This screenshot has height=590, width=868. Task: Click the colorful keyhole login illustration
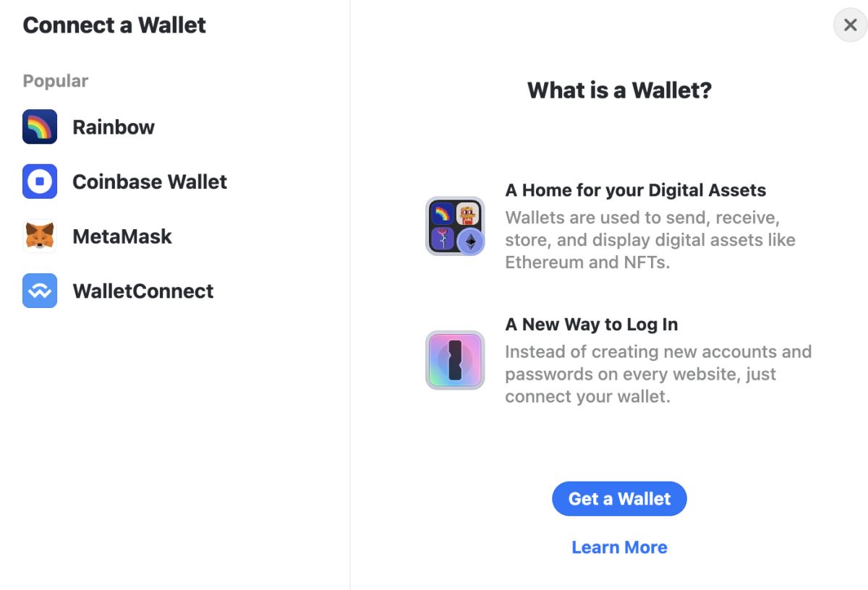tap(455, 360)
